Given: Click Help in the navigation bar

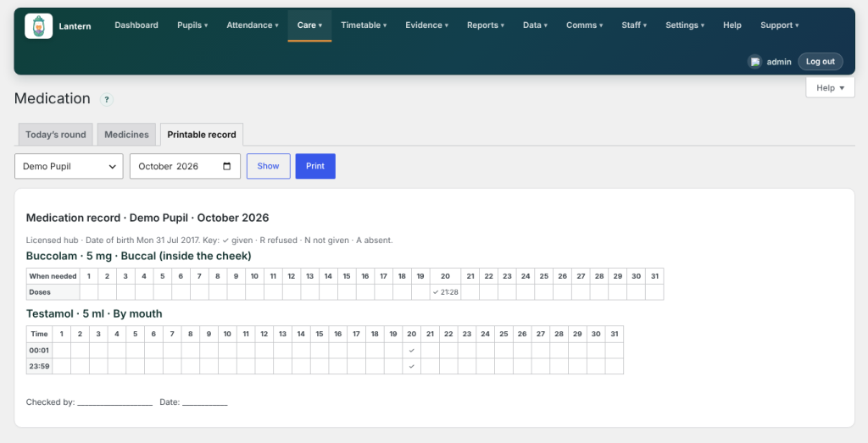Looking at the screenshot, I should pos(732,25).
